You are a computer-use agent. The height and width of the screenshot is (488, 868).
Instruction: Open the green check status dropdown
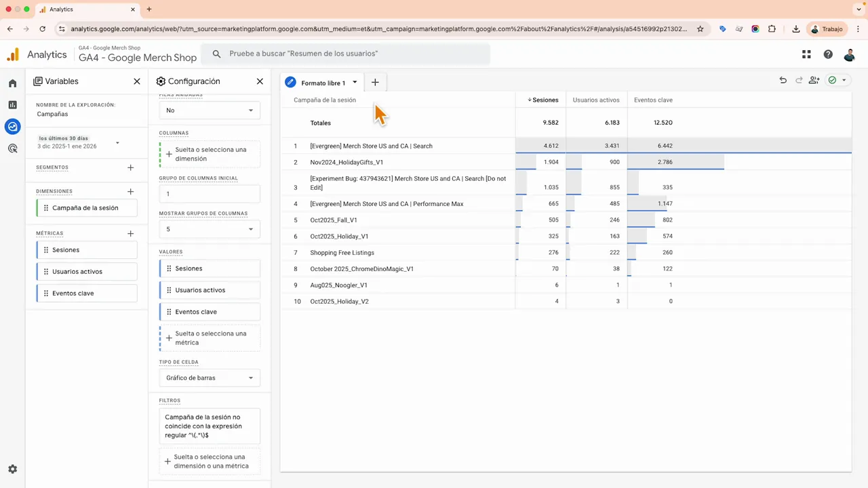coord(837,80)
